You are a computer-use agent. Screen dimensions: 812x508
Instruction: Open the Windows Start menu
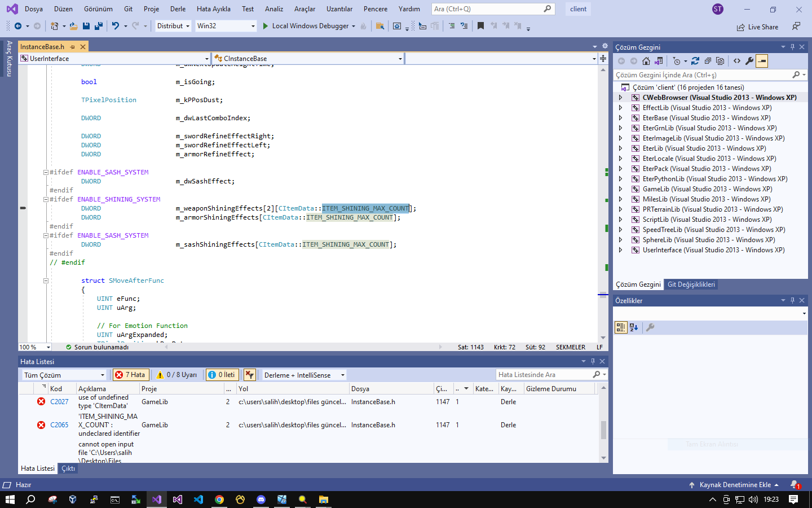coord(10,500)
